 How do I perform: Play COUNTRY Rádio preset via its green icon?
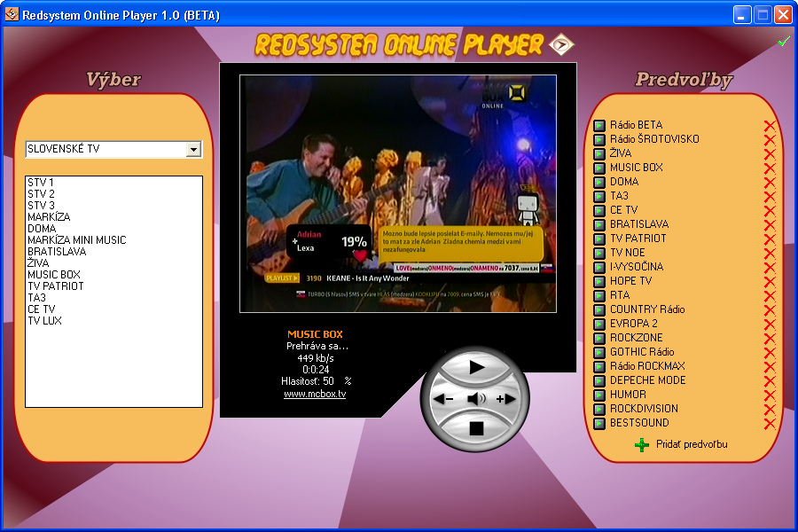click(599, 309)
